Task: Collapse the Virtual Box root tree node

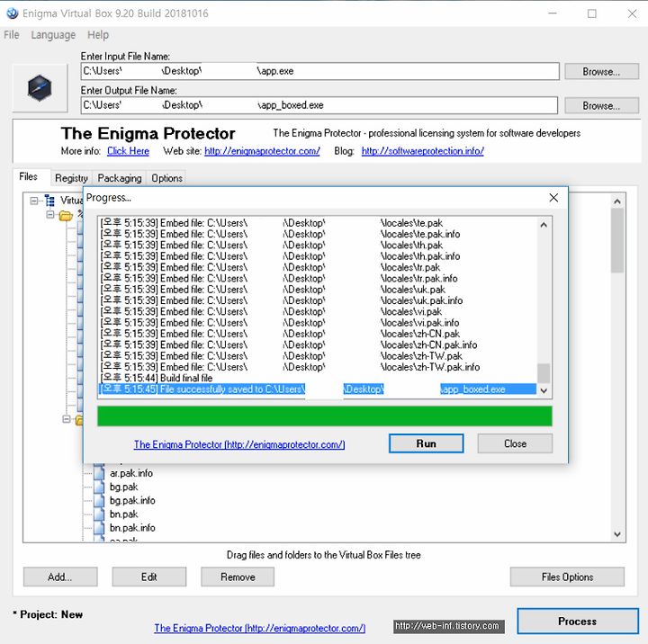Action: (34, 201)
